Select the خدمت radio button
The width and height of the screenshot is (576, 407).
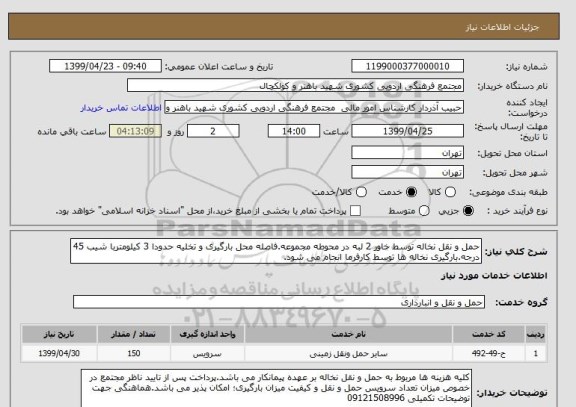[411, 192]
